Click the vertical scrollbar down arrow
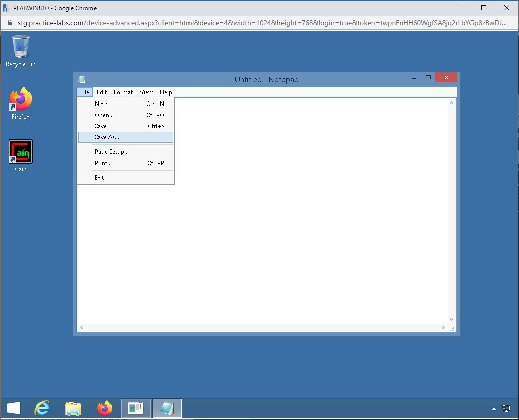Viewport: 519px width, 420px height. (451, 319)
